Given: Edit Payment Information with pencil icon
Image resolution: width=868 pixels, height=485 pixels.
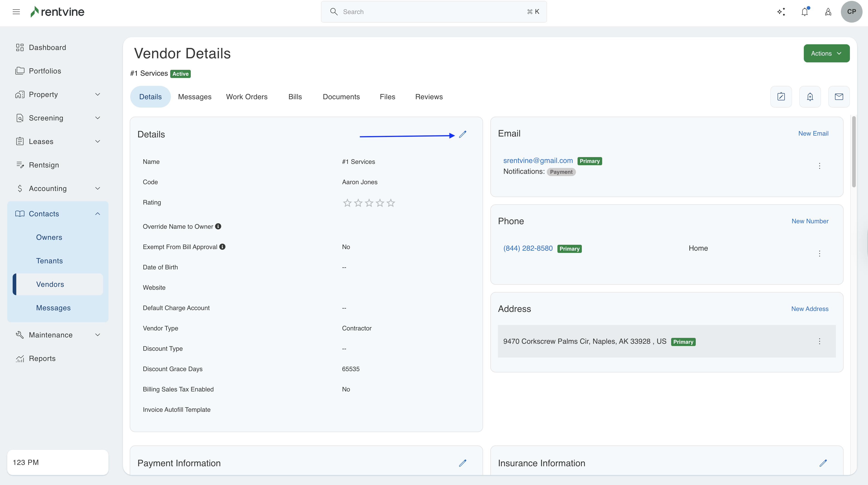Looking at the screenshot, I should click(463, 463).
